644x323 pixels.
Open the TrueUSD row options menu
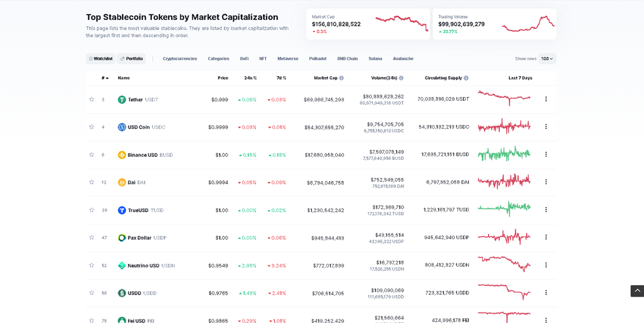coord(546,210)
